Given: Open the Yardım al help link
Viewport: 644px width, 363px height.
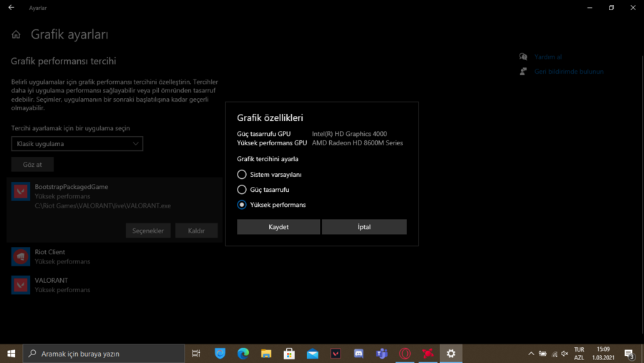Looking at the screenshot, I should 548,57.
